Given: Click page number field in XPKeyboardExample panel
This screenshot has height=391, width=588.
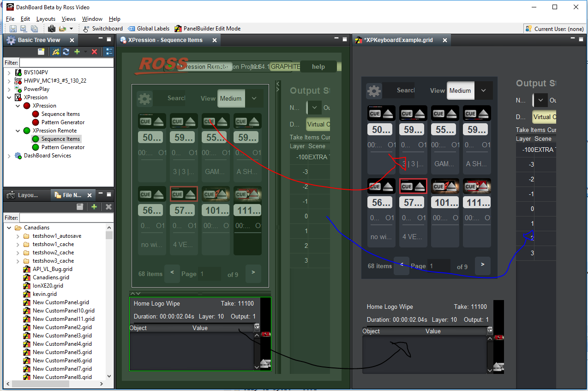Looking at the screenshot, I should pyautogui.click(x=438, y=266).
